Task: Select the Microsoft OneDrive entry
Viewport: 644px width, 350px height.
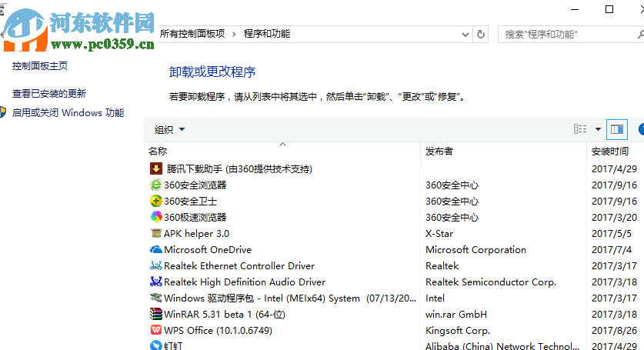Action: (x=208, y=250)
